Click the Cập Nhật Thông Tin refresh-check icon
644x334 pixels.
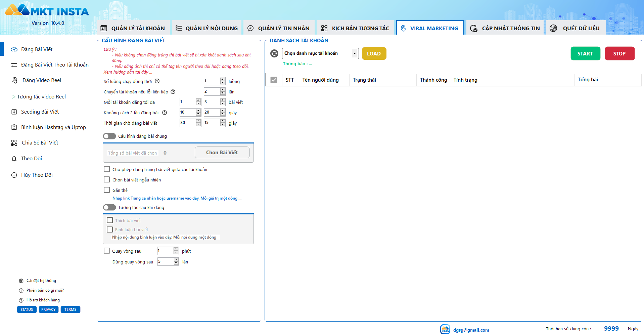click(x=474, y=29)
